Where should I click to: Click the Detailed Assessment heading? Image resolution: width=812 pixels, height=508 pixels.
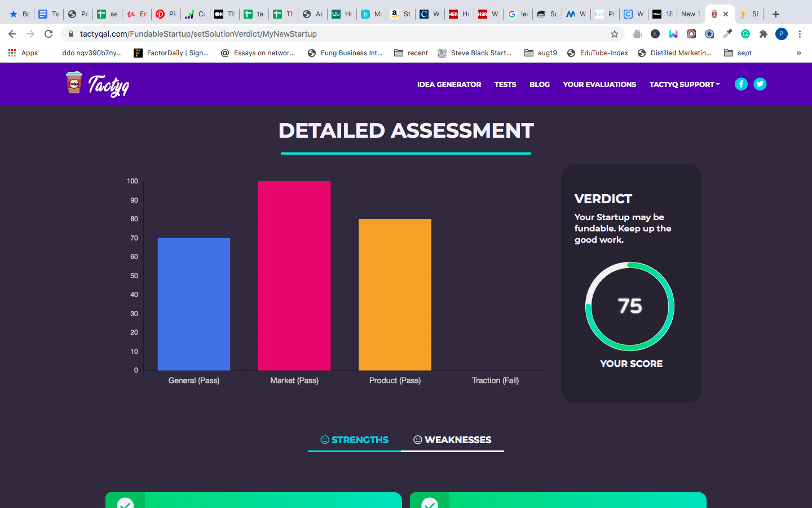tap(406, 131)
